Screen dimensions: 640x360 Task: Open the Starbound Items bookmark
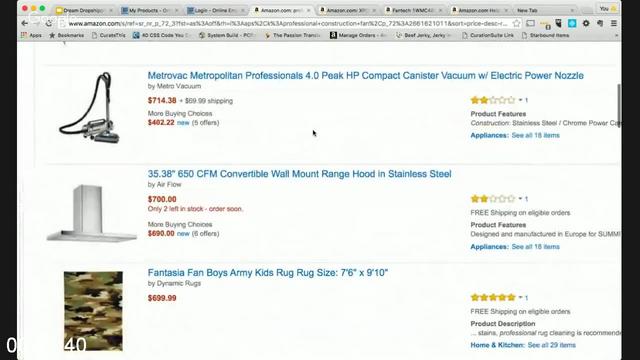click(545, 36)
